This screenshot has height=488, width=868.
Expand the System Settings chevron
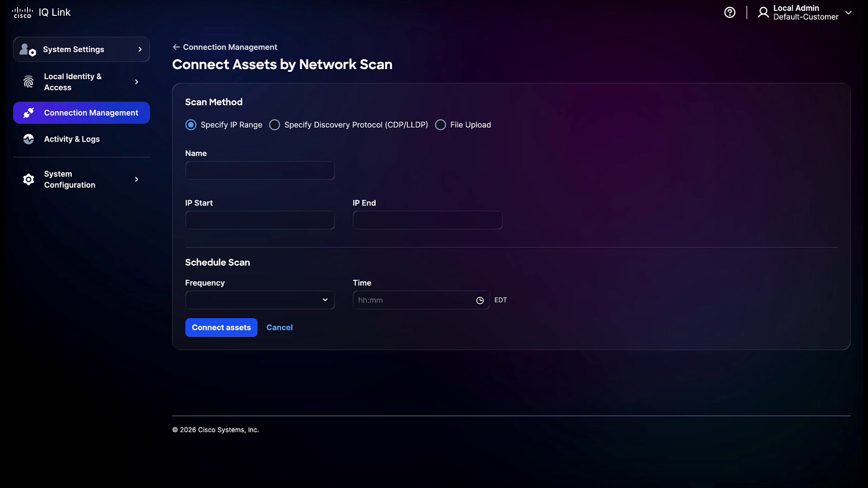(140, 50)
